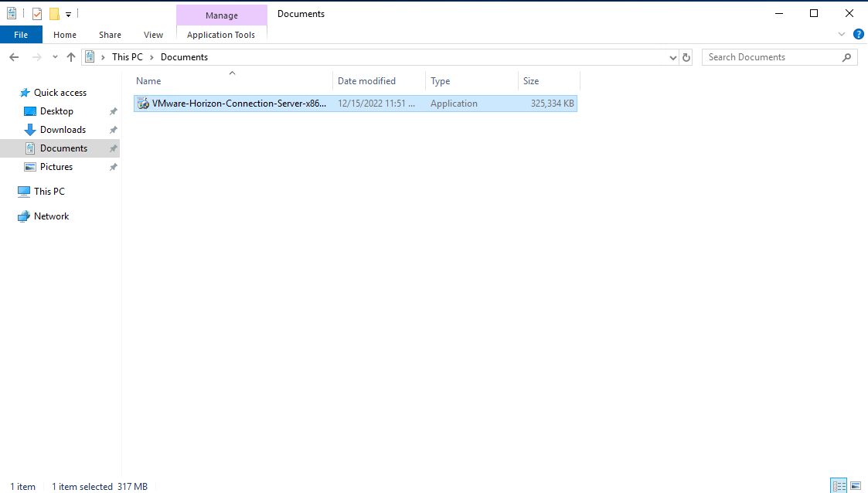Viewport: 868px width, 493px height.
Task: Sort by the Type column header
Action: (x=471, y=81)
